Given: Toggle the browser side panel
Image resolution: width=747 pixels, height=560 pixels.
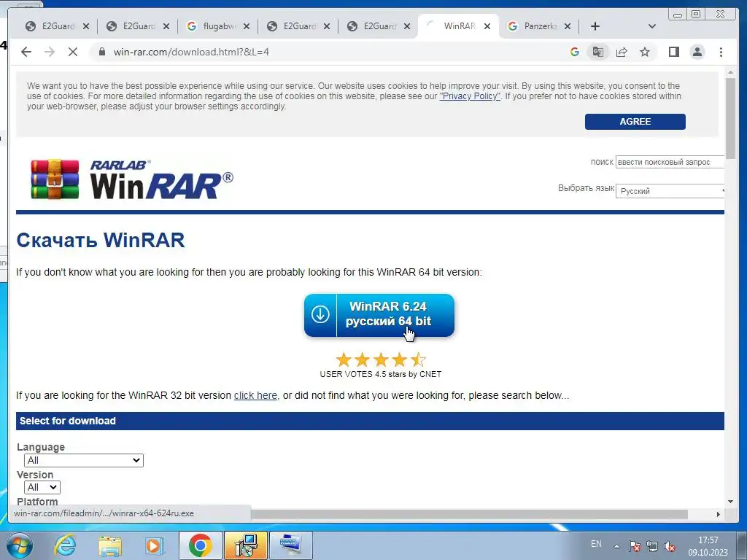Looking at the screenshot, I should 673,52.
